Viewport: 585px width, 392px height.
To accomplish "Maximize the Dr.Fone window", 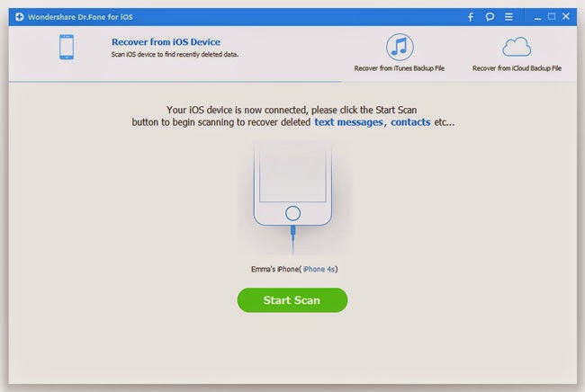I will tap(552, 16).
